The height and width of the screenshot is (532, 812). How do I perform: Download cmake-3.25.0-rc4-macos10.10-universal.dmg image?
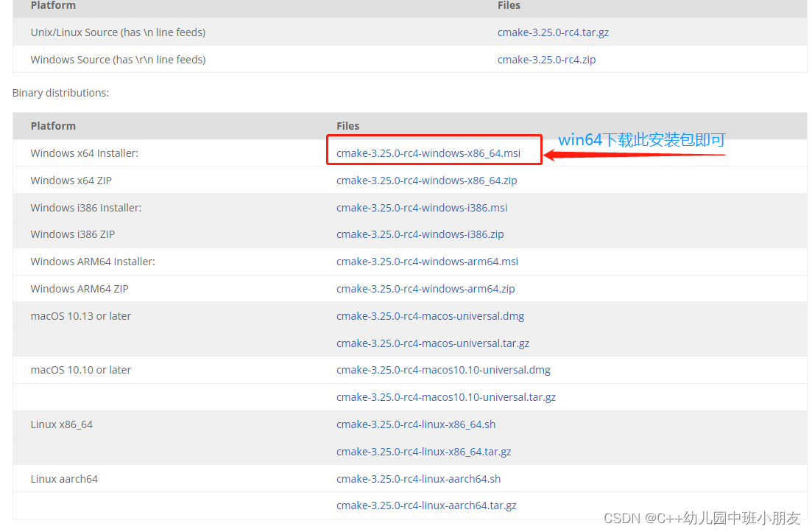(x=443, y=370)
